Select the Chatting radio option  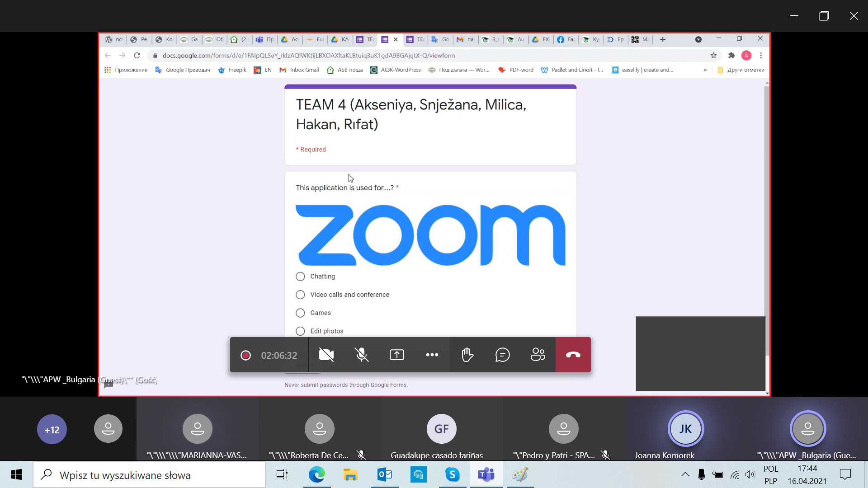[300, 277]
